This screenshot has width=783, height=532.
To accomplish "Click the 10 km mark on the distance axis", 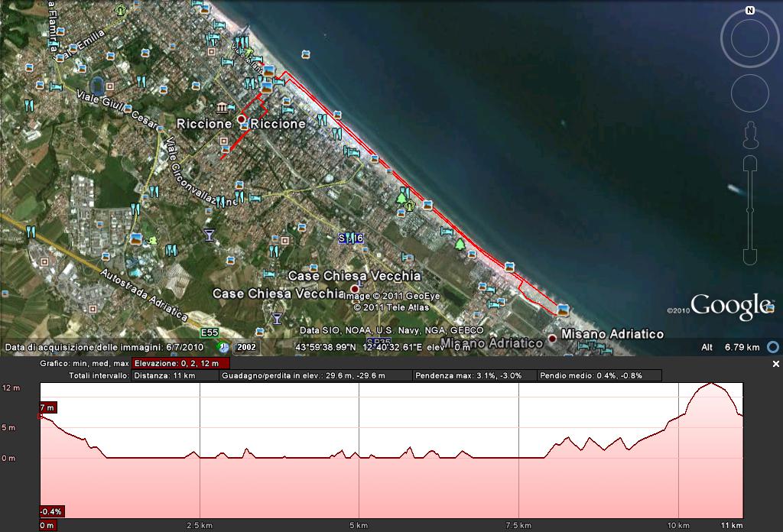I will (678, 525).
